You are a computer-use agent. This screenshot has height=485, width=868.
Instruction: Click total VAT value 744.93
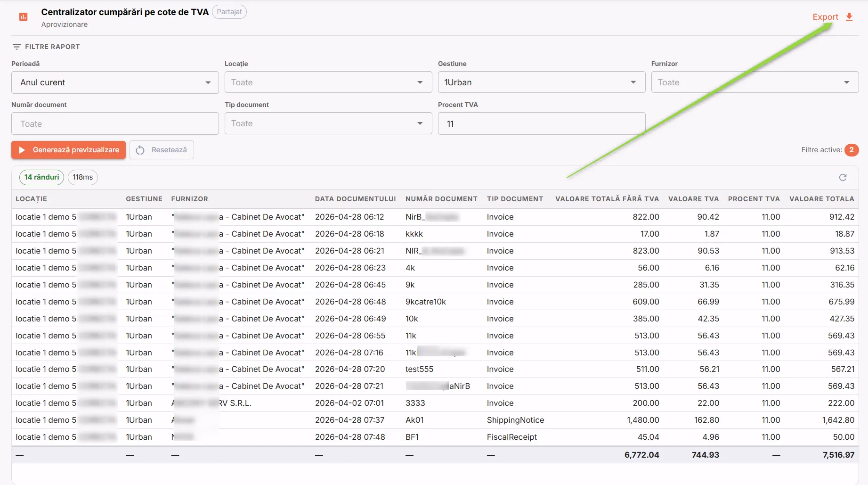tap(706, 455)
